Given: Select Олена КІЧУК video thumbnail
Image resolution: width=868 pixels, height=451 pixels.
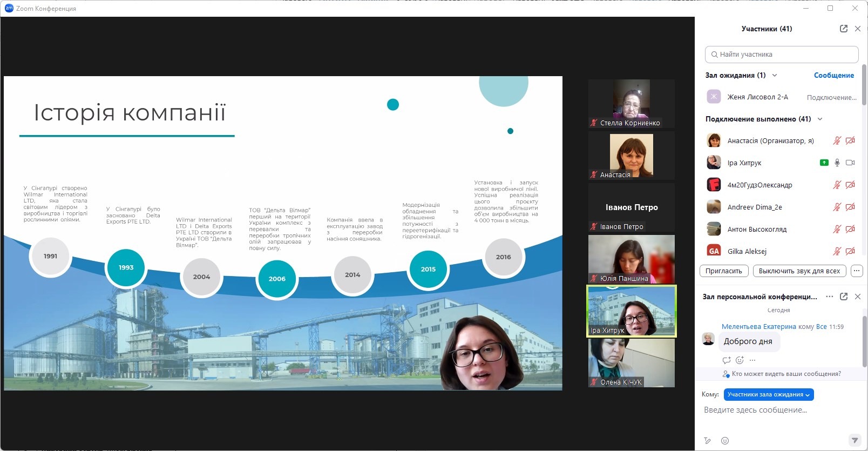Looking at the screenshot, I should pos(632,363).
